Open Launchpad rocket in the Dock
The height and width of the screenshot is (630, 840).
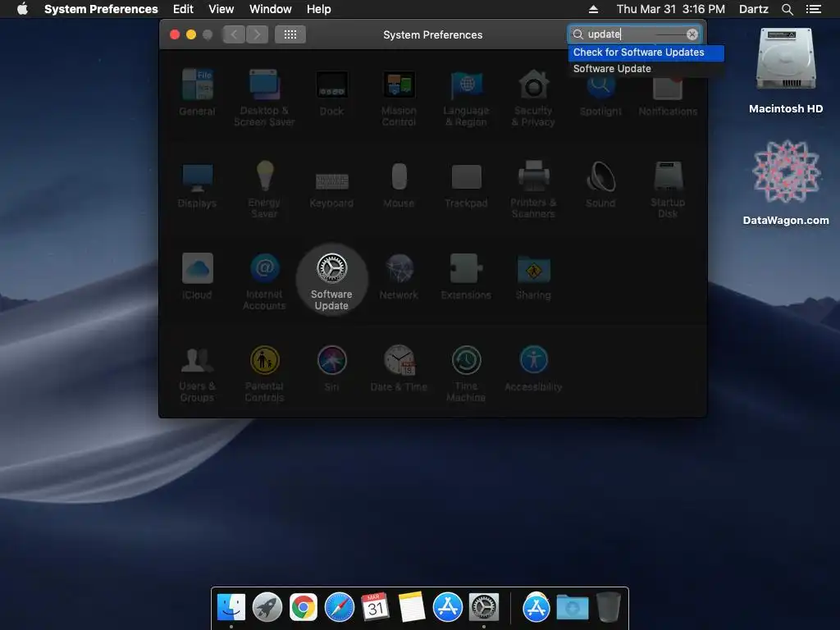(x=267, y=607)
